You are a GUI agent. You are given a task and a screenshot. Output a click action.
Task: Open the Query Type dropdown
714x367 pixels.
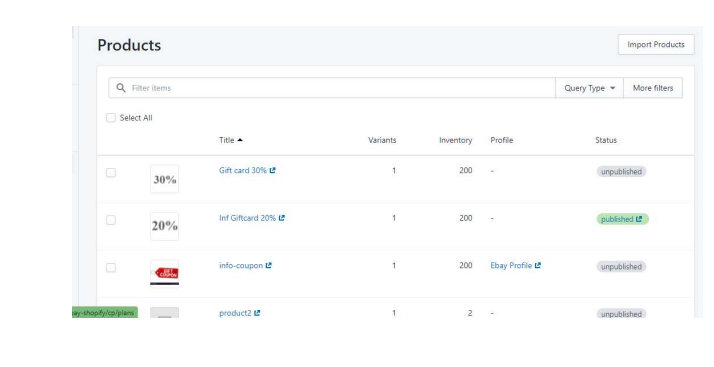[589, 88]
